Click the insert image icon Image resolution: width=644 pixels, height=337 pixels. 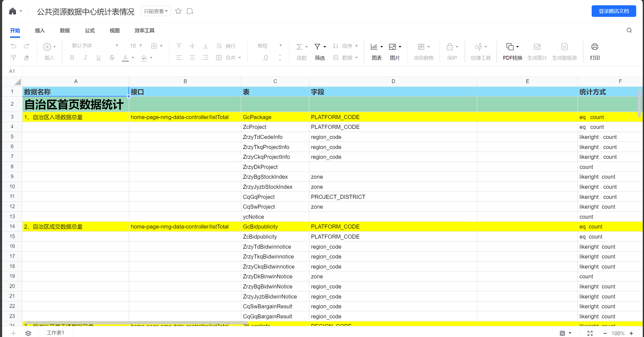point(392,47)
